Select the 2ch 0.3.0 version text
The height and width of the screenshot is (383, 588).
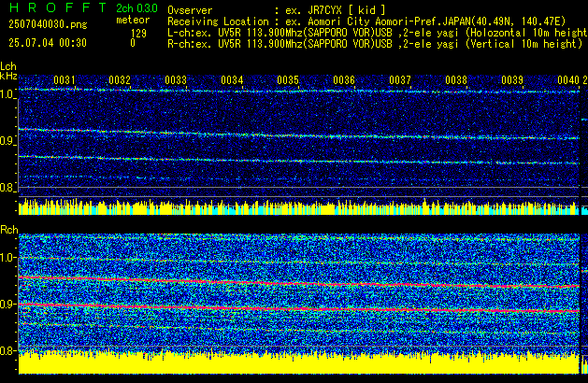(x=136, y=7)
